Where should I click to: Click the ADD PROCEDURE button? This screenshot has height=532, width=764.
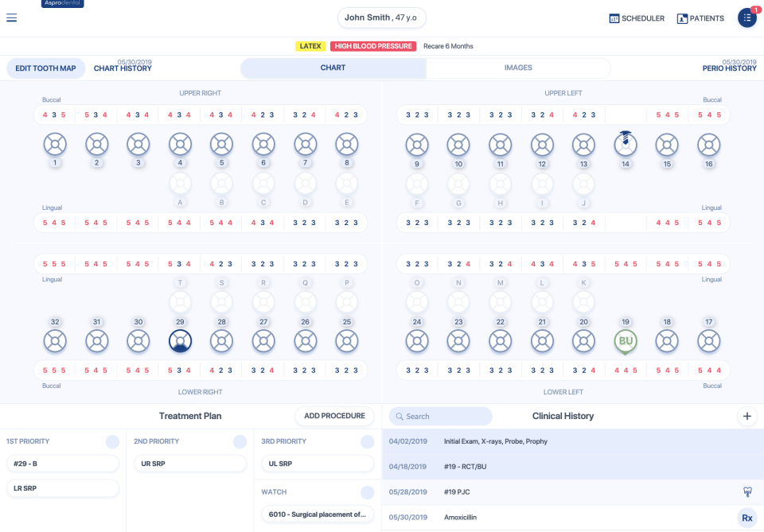tap(334, 415)
